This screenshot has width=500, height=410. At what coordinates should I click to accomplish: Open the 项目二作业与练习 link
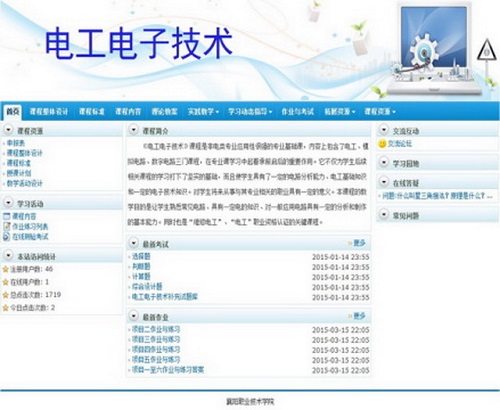point(156,330)
